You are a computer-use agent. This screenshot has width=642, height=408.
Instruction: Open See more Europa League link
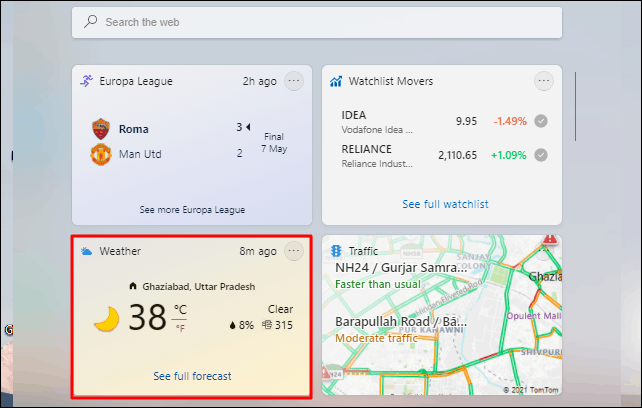coord(192,210)
